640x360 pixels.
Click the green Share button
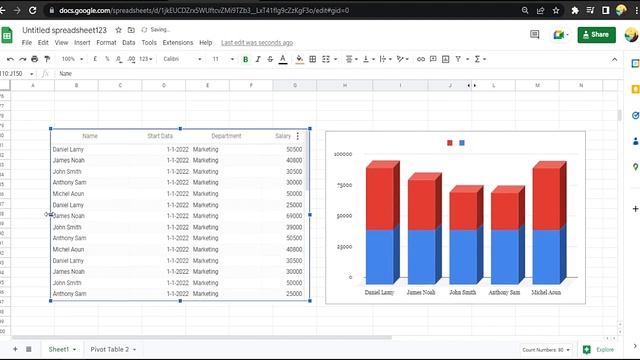click(596, 35)
